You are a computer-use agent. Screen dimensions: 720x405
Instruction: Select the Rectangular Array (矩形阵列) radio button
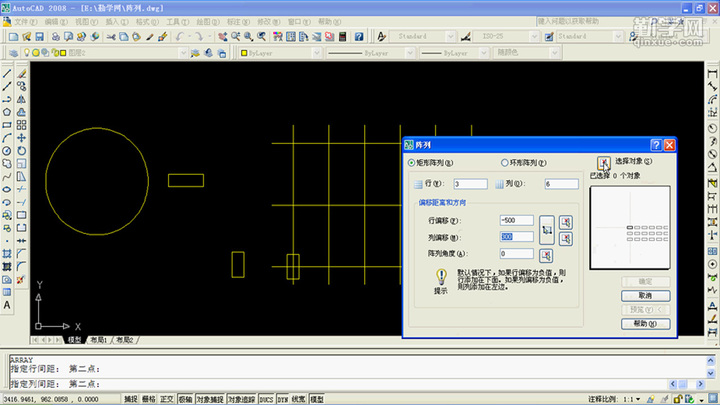click(x=411, y=163)
